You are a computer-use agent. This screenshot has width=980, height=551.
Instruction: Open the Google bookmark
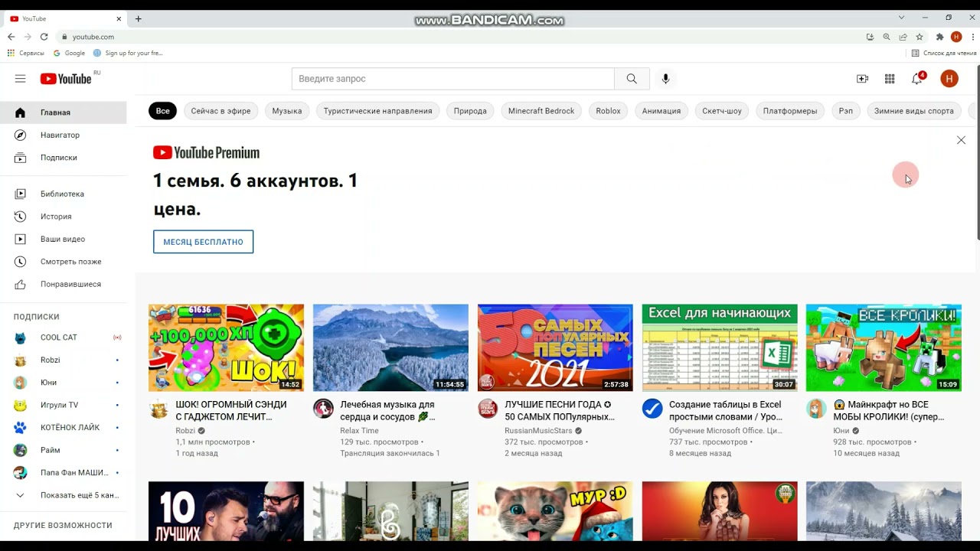coord(69,53)
